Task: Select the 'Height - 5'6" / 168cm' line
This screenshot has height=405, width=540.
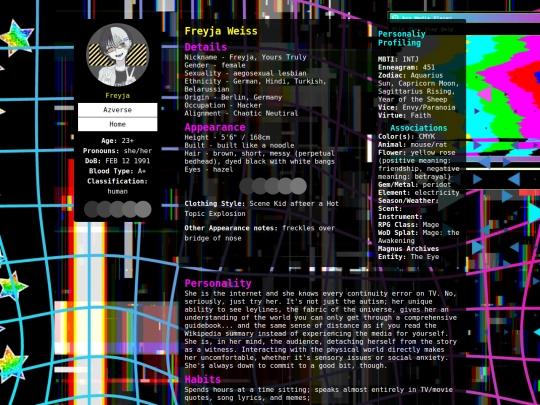Action: point(227,137)
